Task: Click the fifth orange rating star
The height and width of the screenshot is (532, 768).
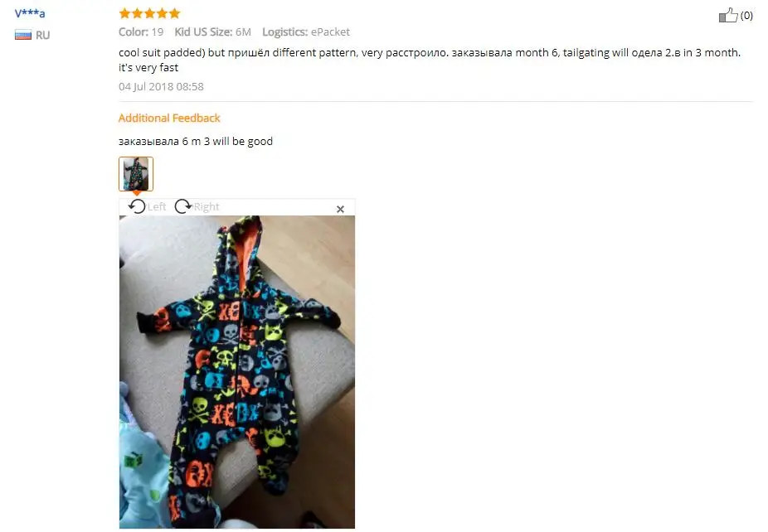Action: click(x=174, y=13)
